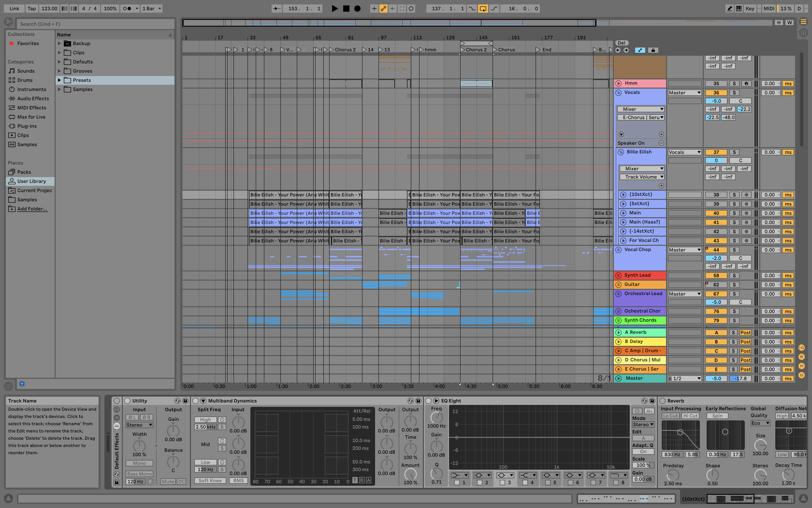Open Packs in Places

coord(24,172)
